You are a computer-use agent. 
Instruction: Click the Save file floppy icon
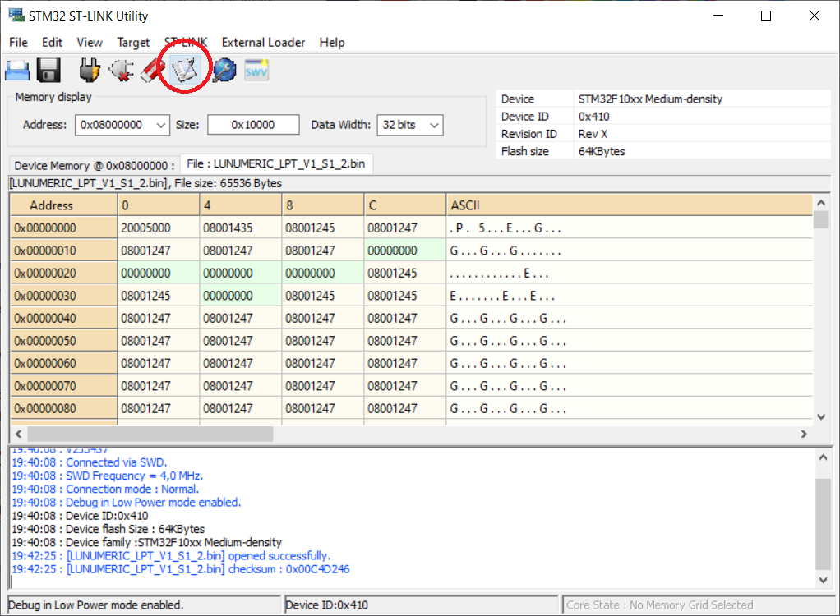coord(48,71)
